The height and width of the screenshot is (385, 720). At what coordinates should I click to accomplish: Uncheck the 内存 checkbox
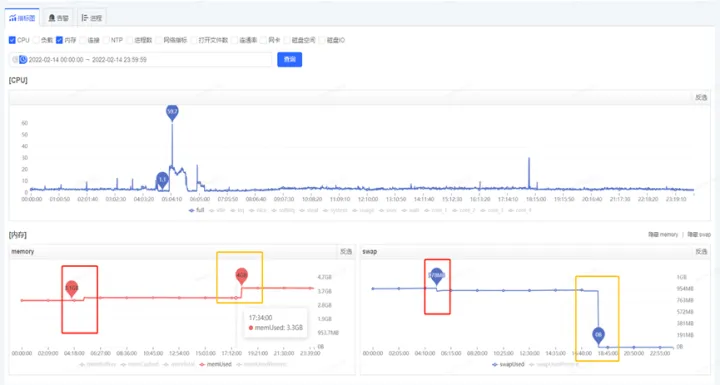click(x=59, y=40)
